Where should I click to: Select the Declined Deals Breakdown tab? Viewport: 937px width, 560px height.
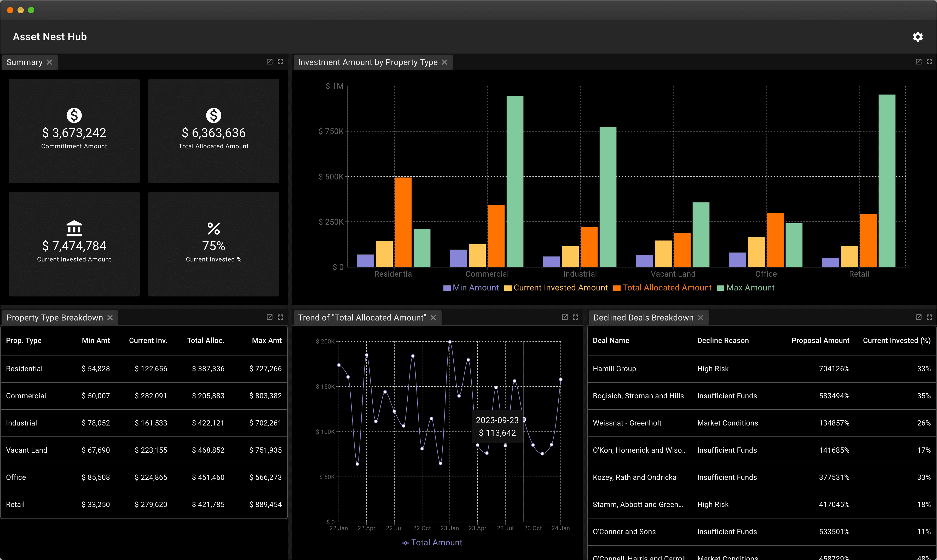click(642, 317)
